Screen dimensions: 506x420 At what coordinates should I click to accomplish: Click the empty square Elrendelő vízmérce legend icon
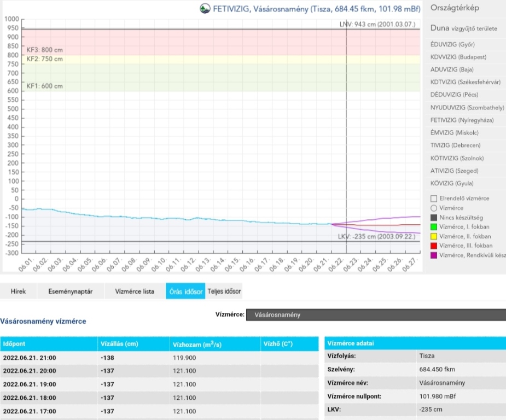pos(434,199)
